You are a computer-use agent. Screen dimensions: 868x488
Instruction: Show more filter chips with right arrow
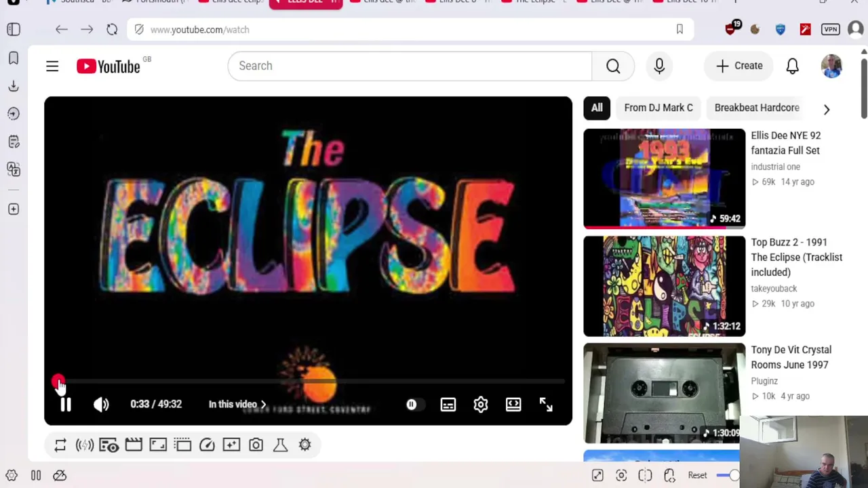(826, 108)
